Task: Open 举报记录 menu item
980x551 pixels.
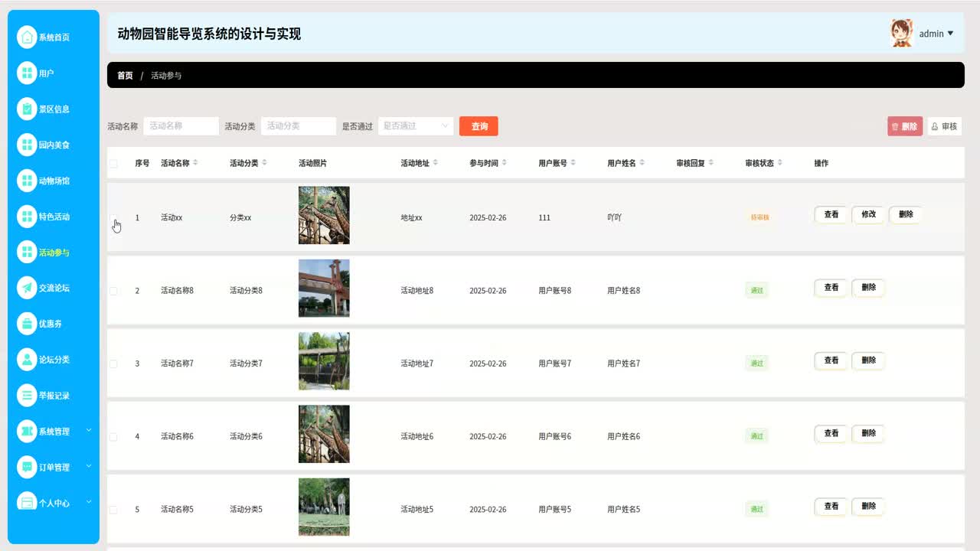Action: pyautogui.click(x=54, y=396)
